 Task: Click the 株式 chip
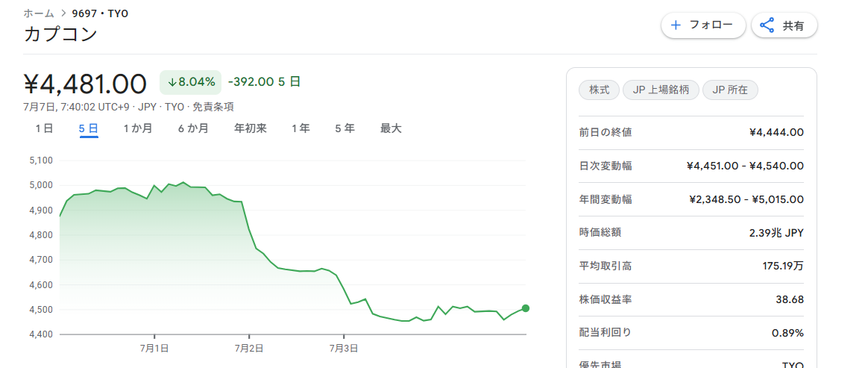[599, 90]
